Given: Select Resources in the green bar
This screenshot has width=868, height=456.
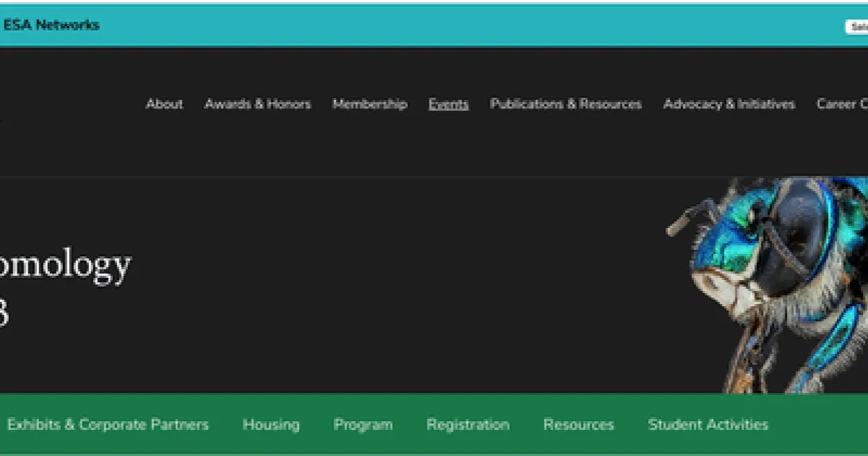Looking at the screenshot, I should [579, 425].
